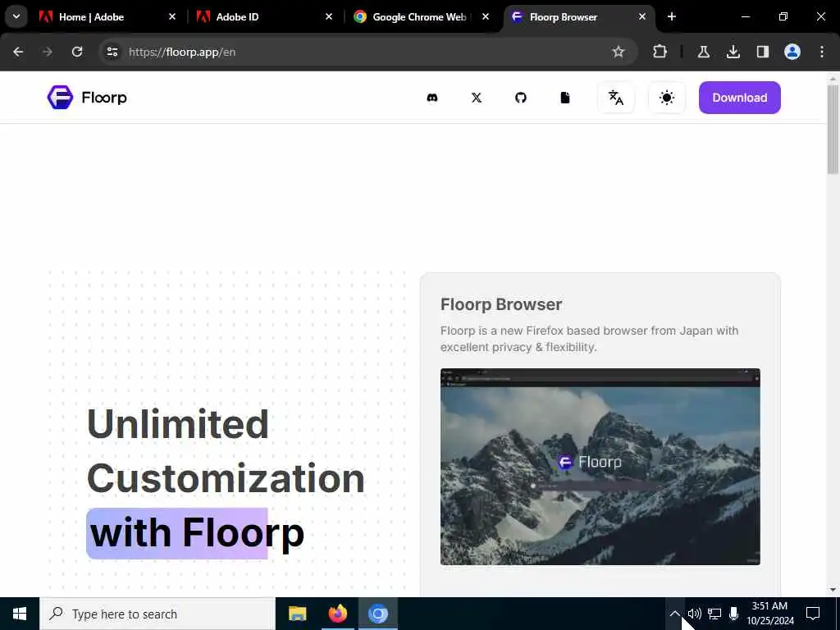Click the microphone tray icon
This screenshot has height=630, width=840.
tap(734, 614)
